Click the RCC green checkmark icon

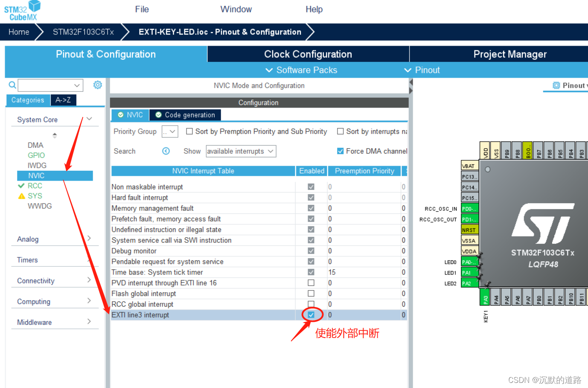click(x=21, y=186)
